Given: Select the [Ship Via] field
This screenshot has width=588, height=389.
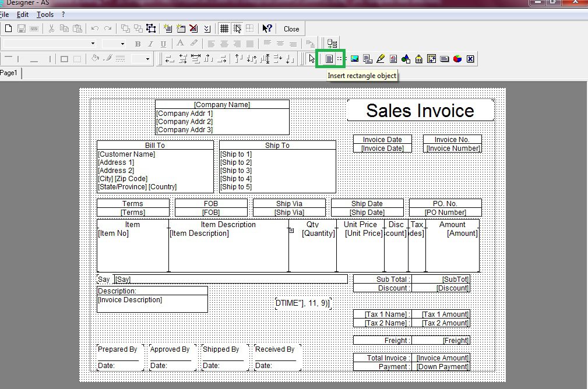Looking at the screenshot, I should pos(289,212).
